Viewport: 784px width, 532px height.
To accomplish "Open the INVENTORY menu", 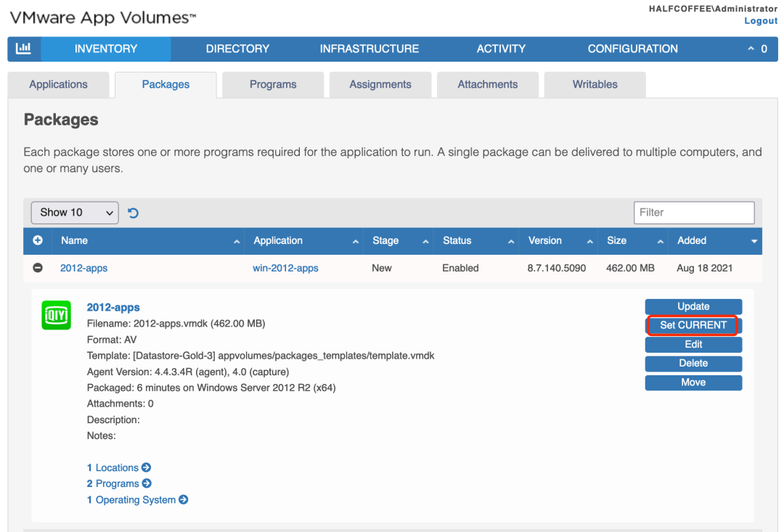I will [x=106, y=49].
